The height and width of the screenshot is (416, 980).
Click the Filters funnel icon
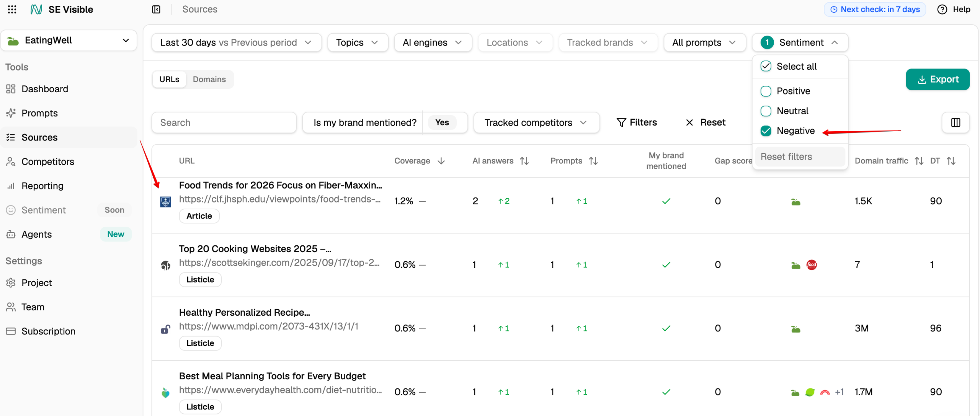(x=621, y=122)
